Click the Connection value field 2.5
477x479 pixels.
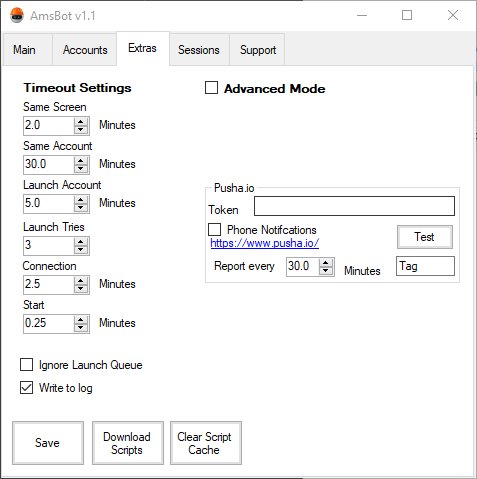coord(49,285)
